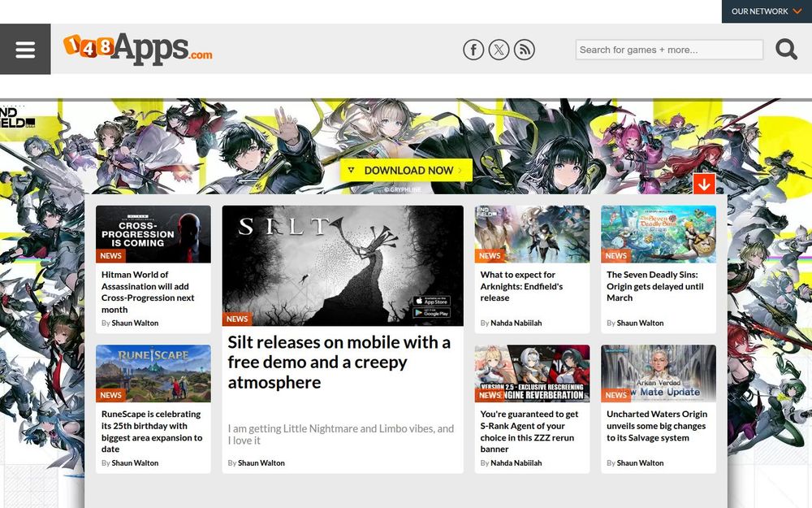The height and width of the screenshot is (508, 812).
Task: Click NEWS tag on Arknights card
Action: pyautogui.click(x=490, y=255)
